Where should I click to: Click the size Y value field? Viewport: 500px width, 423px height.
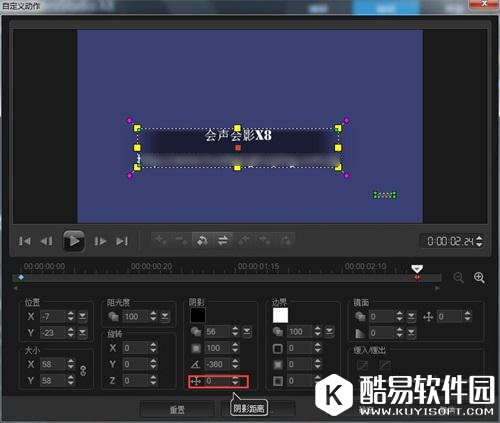[x=53, y=380]
